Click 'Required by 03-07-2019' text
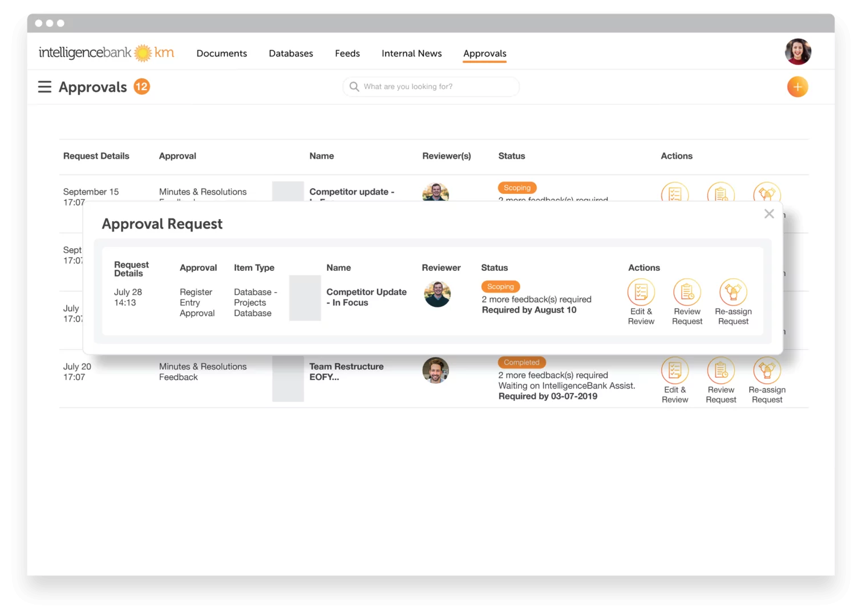 [x=548, y=396]
